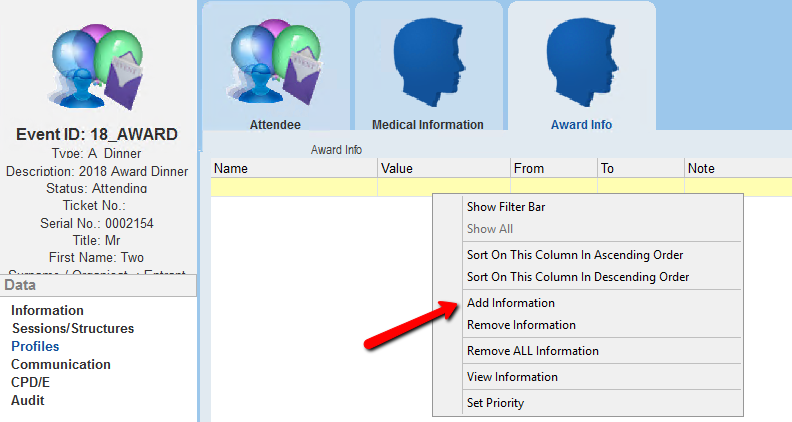Go to Sessions/Structures in sidebar
This screenshot has height=422, width=792.
72,329
